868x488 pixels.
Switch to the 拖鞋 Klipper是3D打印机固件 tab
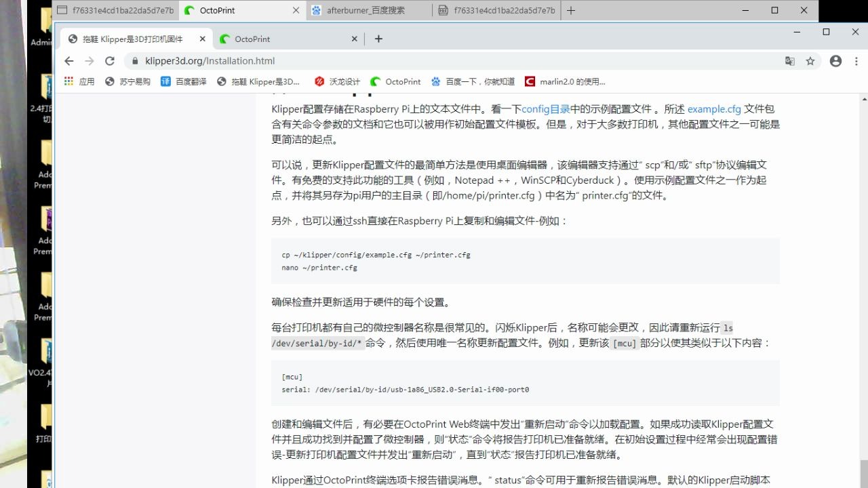(135, 39)
